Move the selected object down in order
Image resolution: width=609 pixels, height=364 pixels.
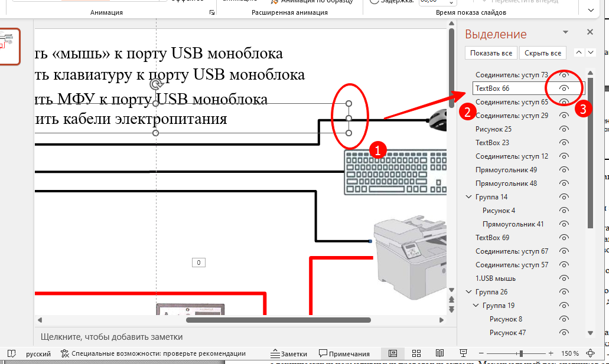click(591, 53)
